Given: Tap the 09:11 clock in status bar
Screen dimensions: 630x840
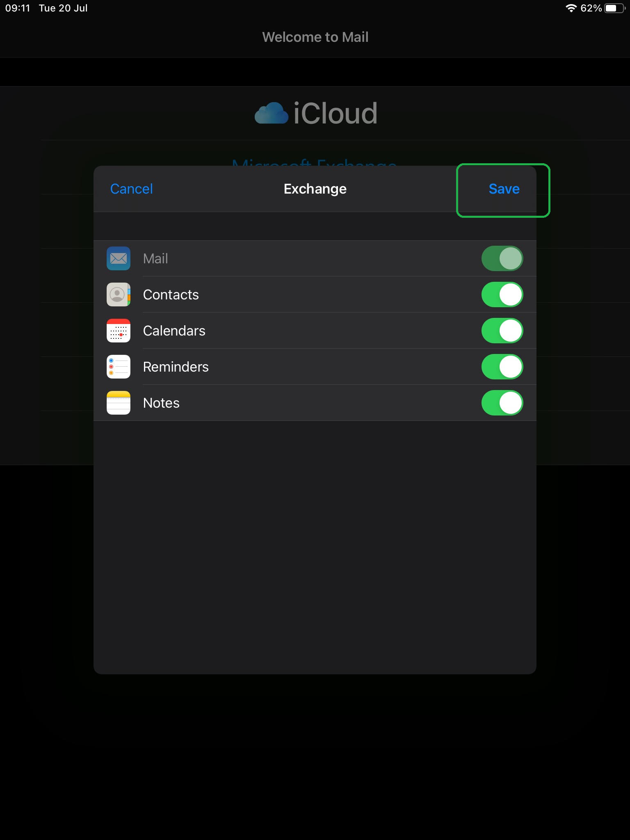Looking at the screenshot, I should [x=18, y=8].
